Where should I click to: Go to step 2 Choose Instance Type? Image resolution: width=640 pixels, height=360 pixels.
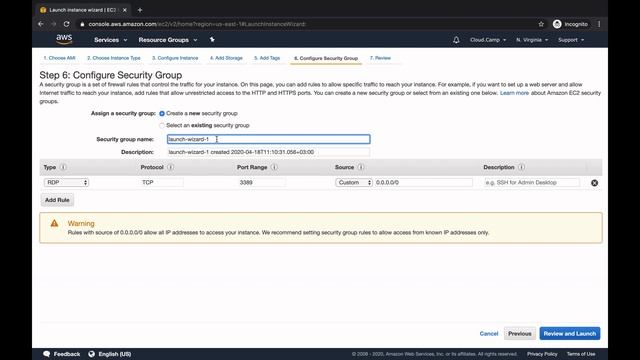pos(113,58)
